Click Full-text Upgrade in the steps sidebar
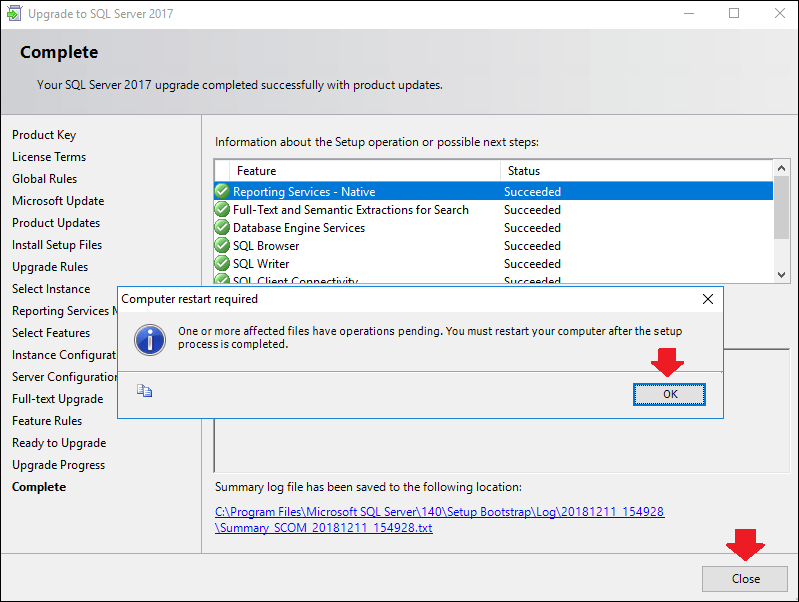Screen dimensions: 799x602 58,399
